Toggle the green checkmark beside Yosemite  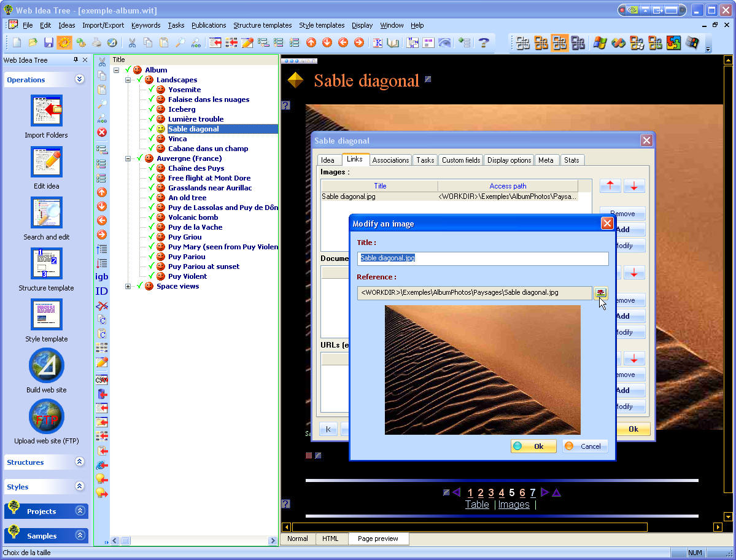pyautogui.click(x=151, y=90)
